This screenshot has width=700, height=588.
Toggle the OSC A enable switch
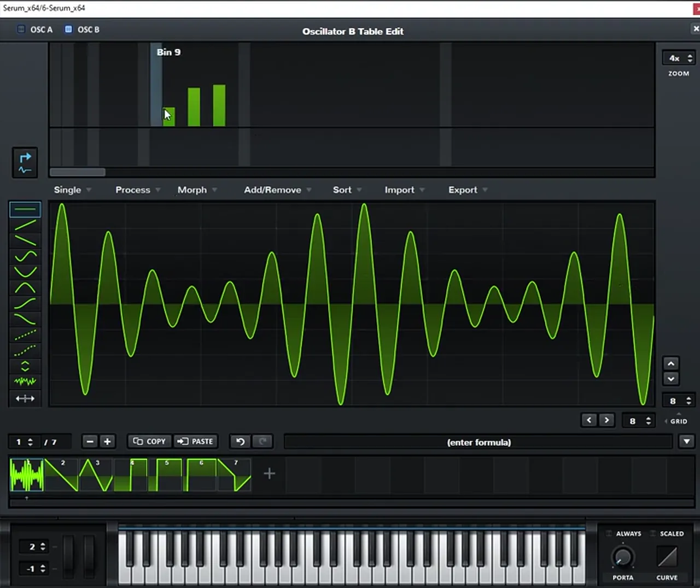21,30
